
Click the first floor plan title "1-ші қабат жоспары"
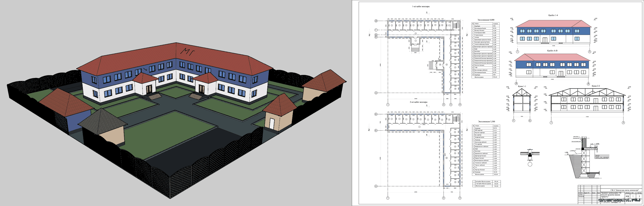421,6
